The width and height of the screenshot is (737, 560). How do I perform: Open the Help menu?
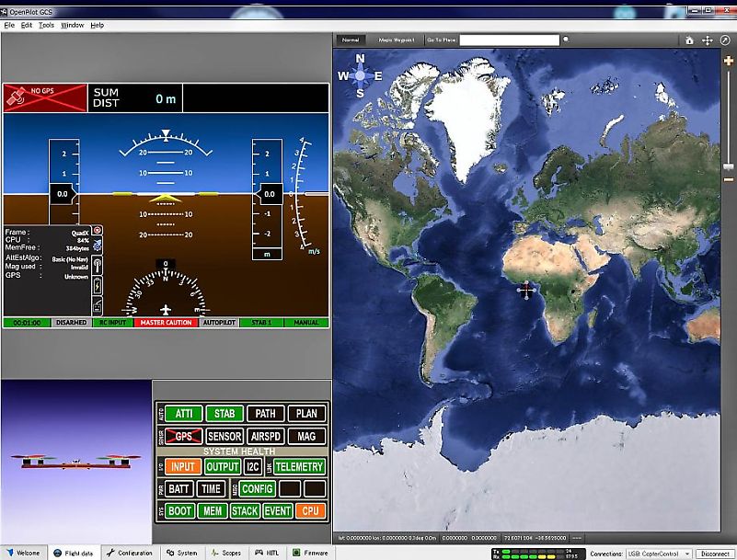(x=98, y=26)
